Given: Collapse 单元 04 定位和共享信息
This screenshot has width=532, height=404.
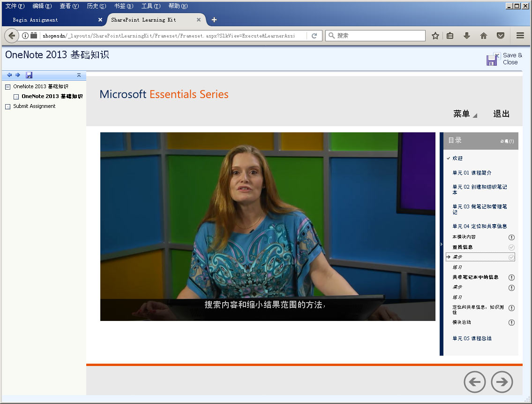Looking at the screenshot, I should [480, 226].
